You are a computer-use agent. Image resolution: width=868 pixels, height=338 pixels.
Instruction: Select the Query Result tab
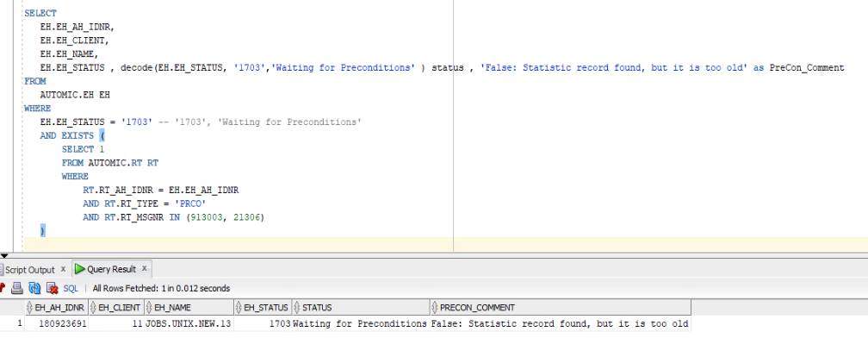click(x=111, y=269)
